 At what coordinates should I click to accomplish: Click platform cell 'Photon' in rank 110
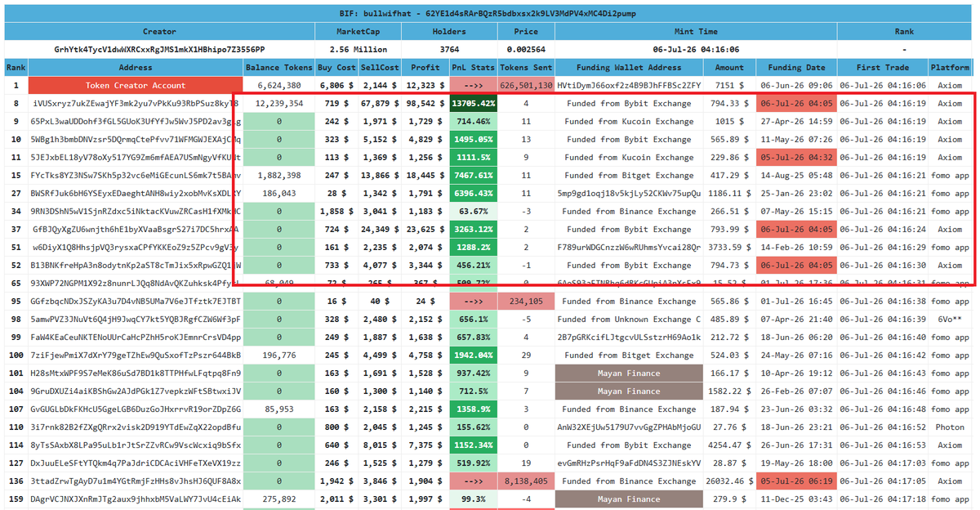[x=950, y=427]
